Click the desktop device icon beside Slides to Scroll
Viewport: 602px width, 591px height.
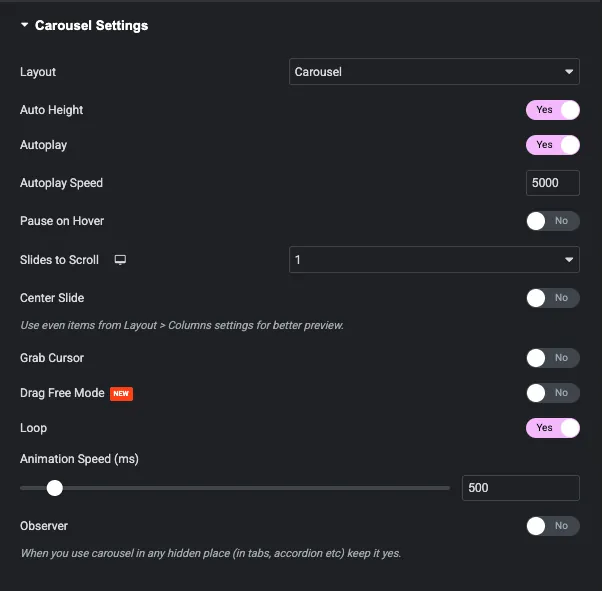point(120,260)
